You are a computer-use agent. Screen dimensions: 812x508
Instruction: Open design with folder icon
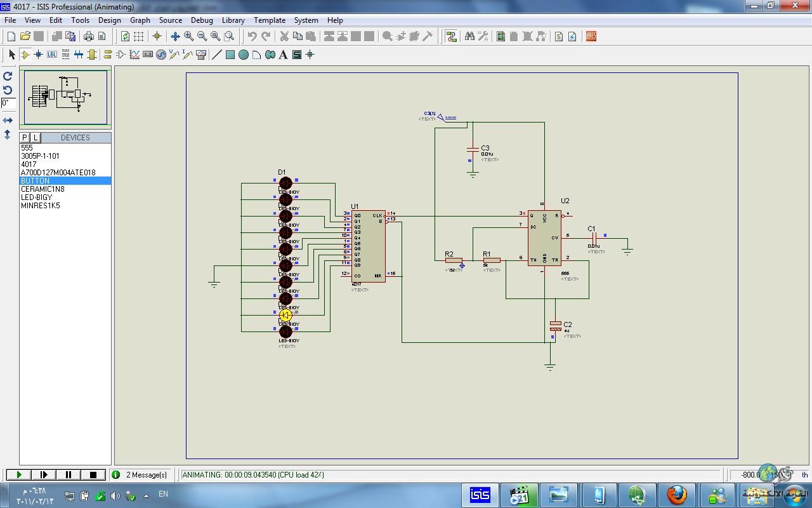25,37
